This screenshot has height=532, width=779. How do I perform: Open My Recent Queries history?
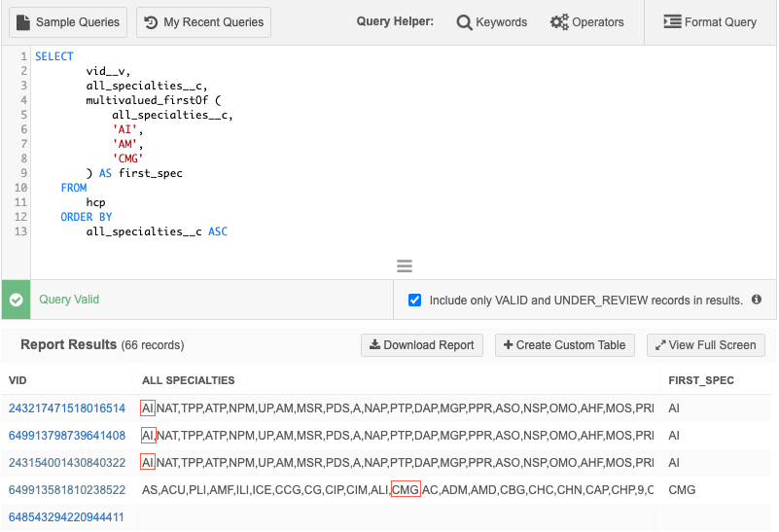[x=203, y=22]
